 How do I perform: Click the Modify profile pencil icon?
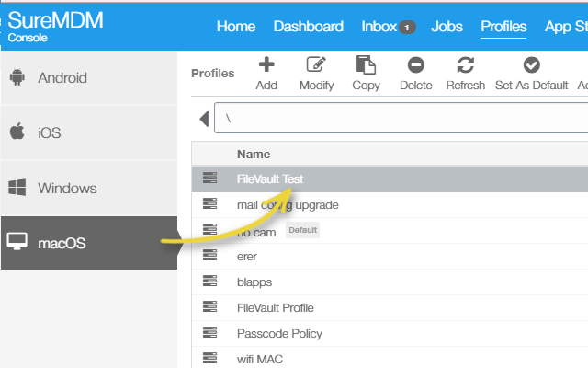(316, 65)
